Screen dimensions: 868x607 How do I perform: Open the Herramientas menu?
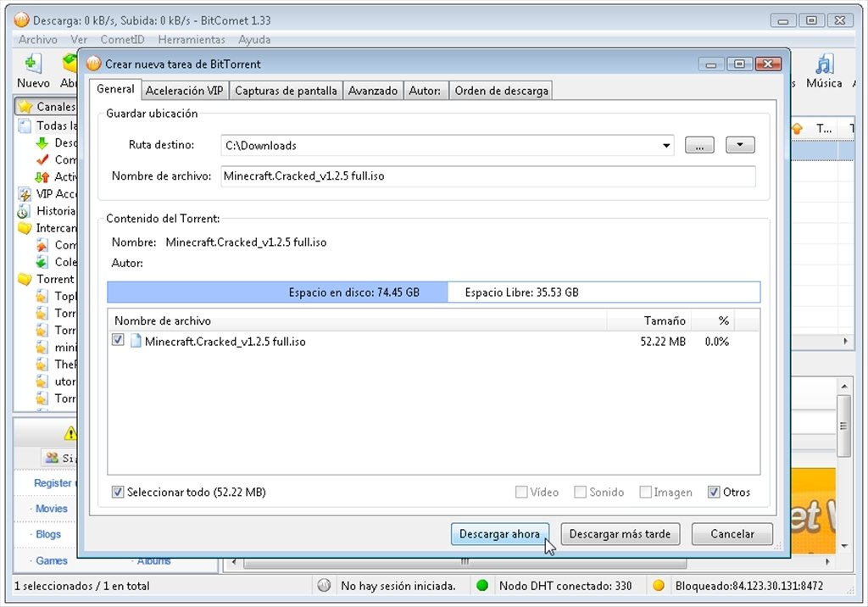[x=192, y=39]
